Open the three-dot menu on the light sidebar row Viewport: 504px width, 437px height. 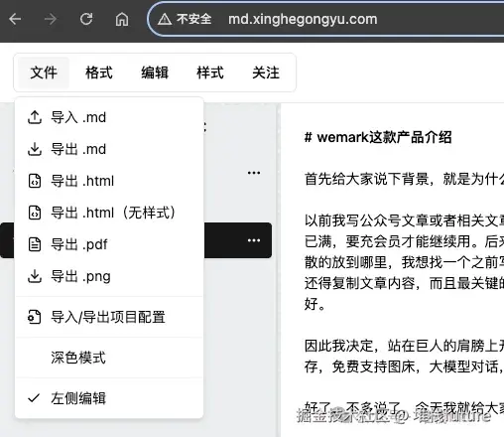[254, 173]
